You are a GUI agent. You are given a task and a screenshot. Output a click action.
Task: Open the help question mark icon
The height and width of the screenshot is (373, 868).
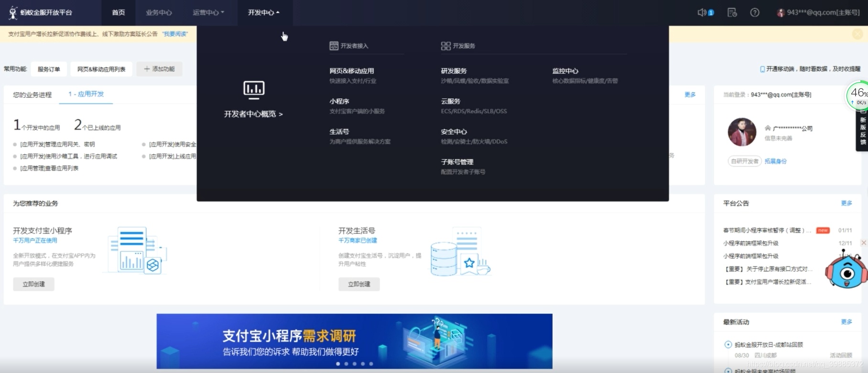[755, 12]
